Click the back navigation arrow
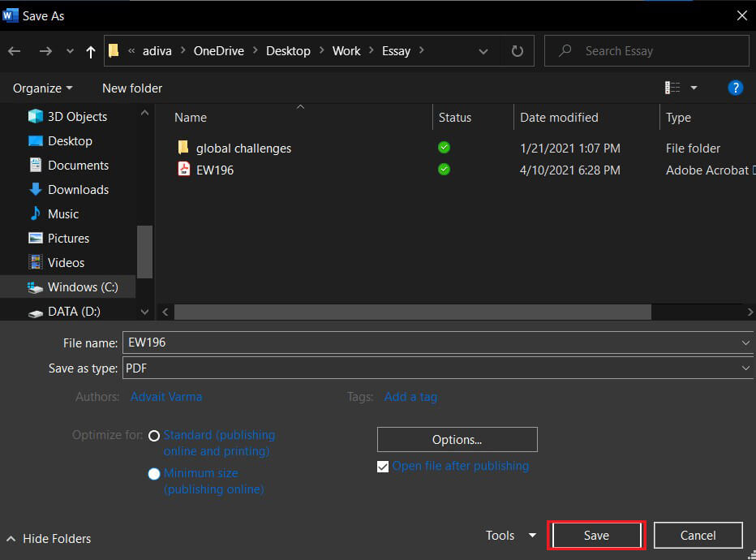The image size is (756, 560). tap(14, 51)
